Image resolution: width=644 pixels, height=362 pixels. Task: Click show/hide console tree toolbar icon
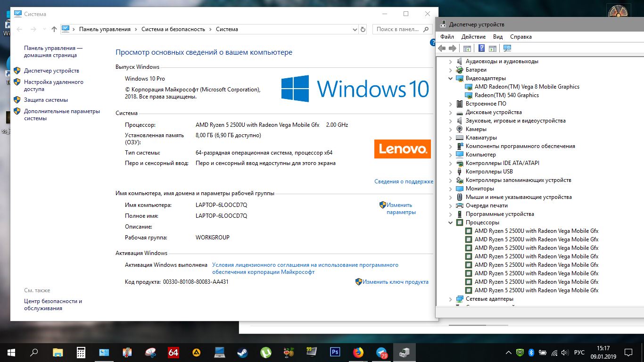pyautogui.click(x=467, y=48)
